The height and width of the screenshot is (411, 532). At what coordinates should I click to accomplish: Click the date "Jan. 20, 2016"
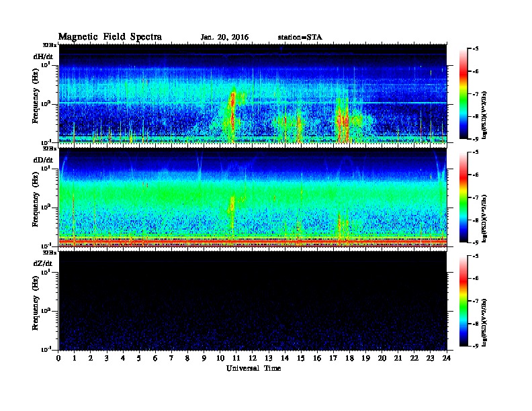(x=224, y=38)
